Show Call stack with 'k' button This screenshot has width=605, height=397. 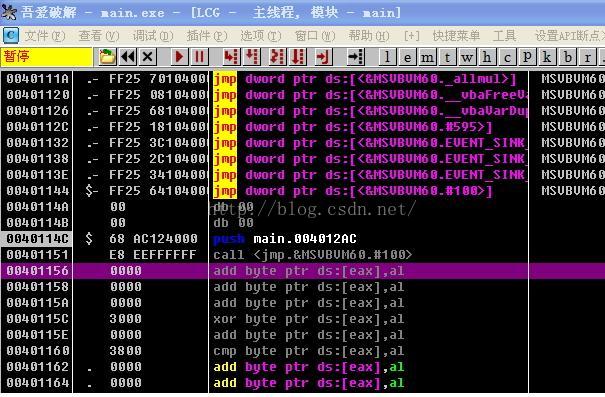click(548, 57)
